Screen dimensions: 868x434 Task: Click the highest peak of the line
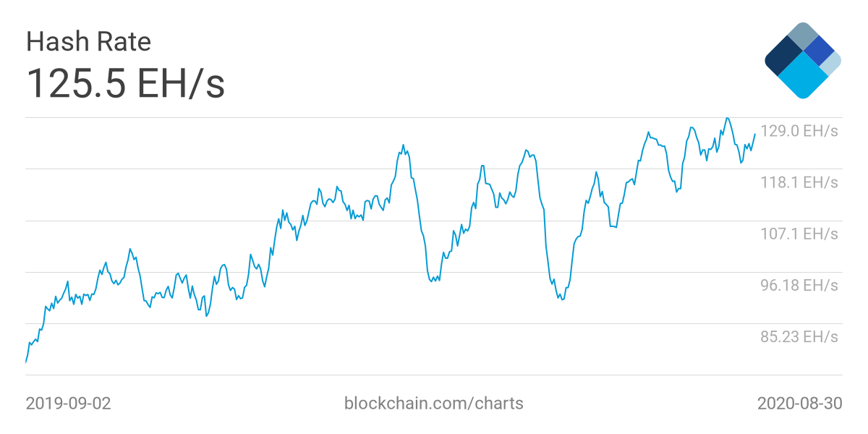pos(727,118)
